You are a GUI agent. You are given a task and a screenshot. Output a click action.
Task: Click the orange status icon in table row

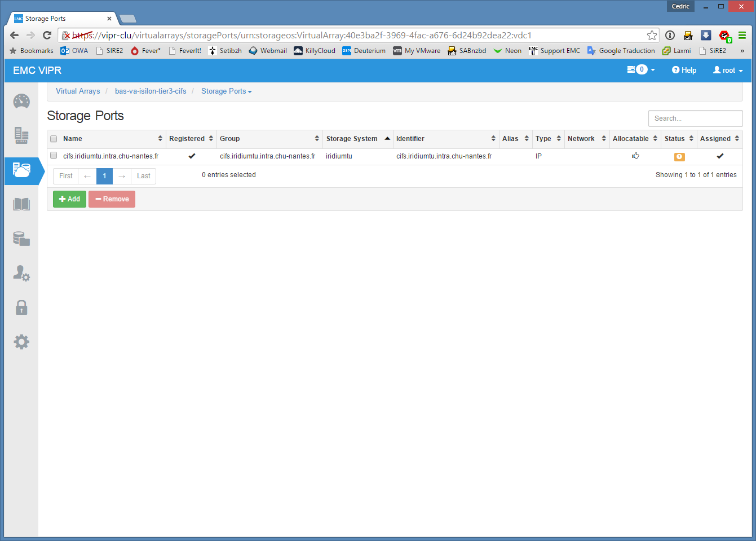tap(679, 157)
